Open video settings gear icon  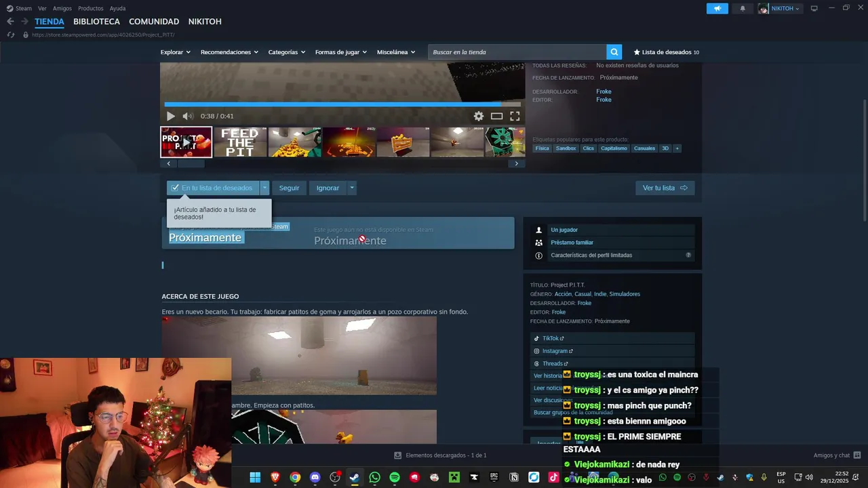(479, 116)
